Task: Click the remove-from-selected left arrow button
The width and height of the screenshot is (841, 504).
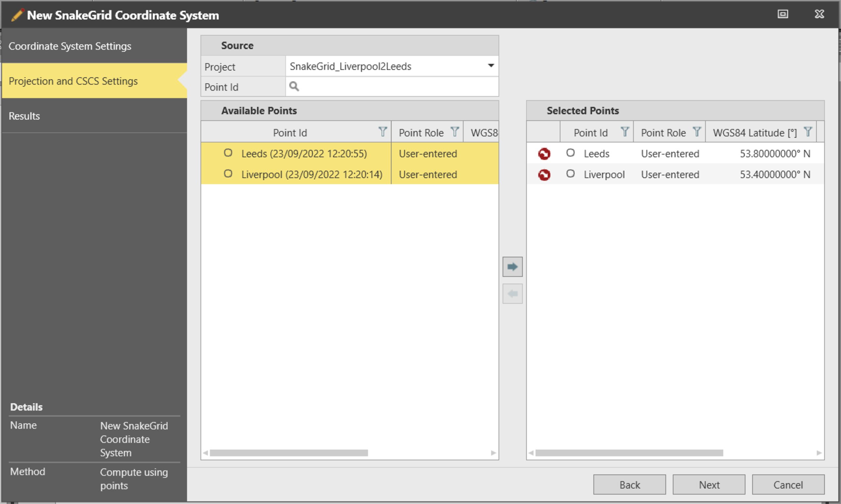Action: tap(512, 293)
